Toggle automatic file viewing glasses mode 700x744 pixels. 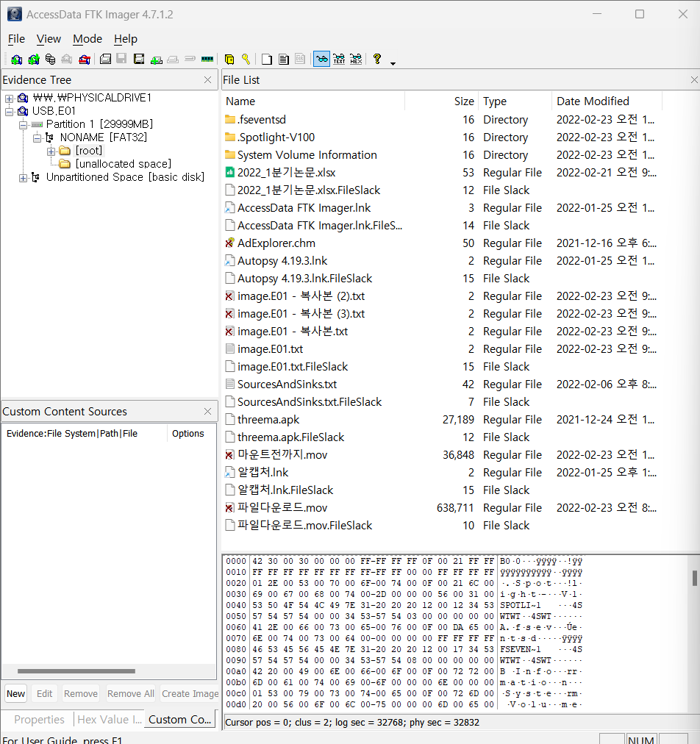coord(322,59)
